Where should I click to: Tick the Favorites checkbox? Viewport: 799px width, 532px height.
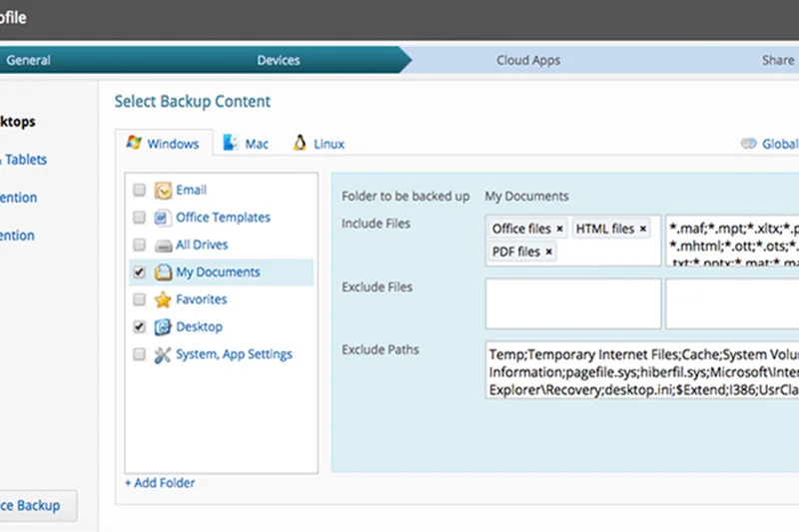tap(139, 299)
